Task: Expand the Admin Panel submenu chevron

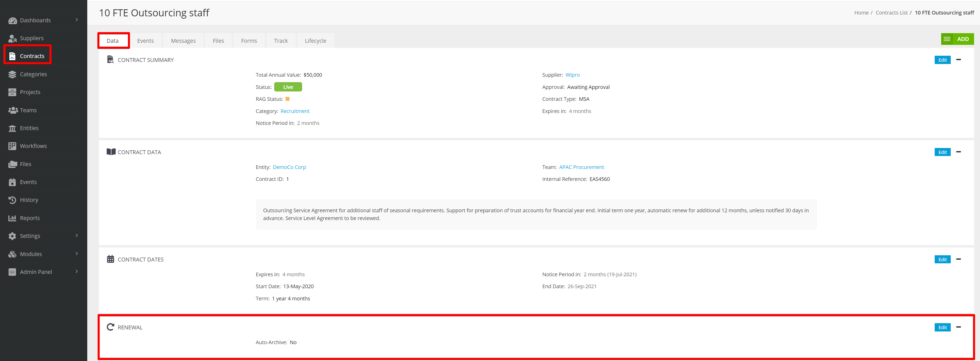Action: point(76,271)
